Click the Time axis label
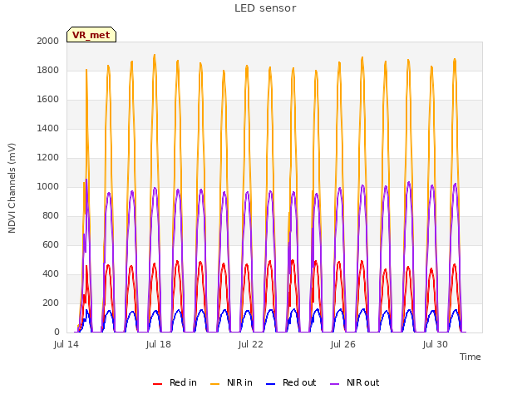This screenshot has width=532, height=399. tap(470, 357)
